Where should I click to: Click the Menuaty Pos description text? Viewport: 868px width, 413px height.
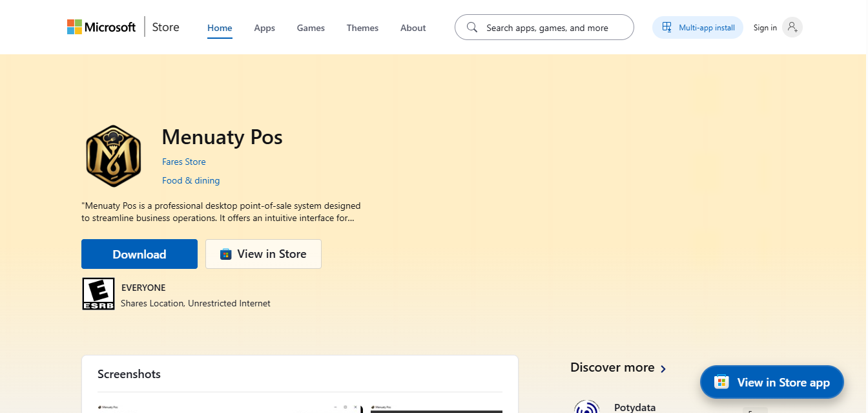tap(221, 212)
